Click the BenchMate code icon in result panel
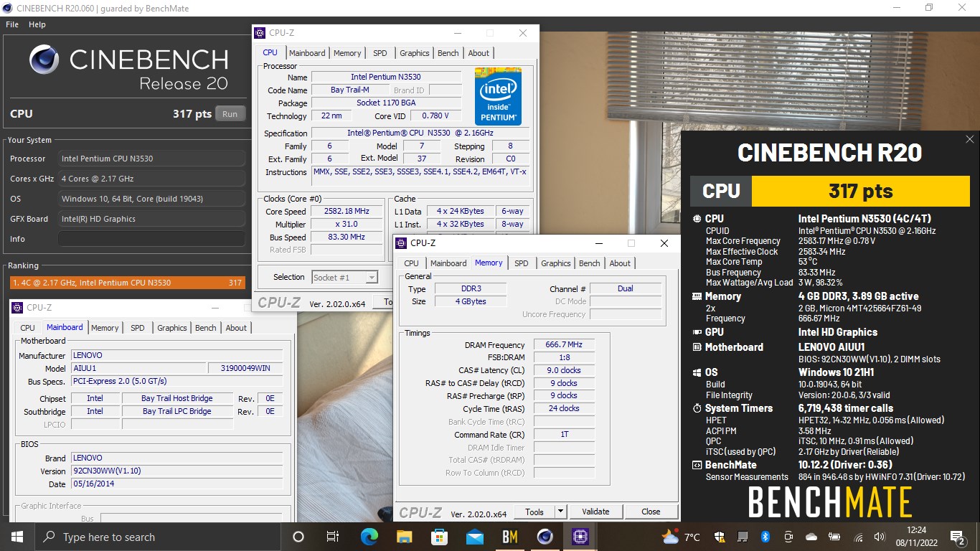The image size is (980, 551). (x=697, y=466)
